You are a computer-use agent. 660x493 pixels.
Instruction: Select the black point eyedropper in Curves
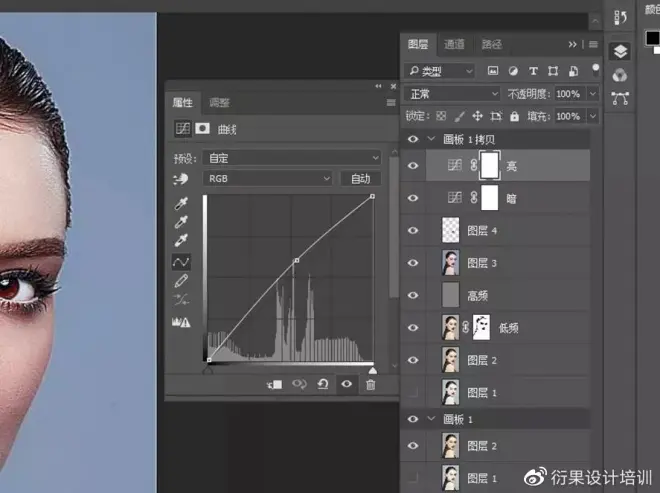tap(181, 203)
